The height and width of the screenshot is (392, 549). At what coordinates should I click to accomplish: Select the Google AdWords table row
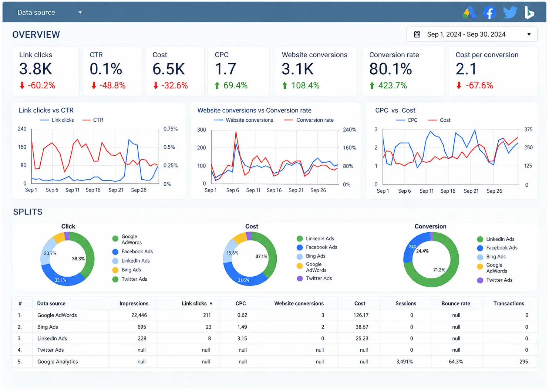pyautogui.click(x=274, y=315)
